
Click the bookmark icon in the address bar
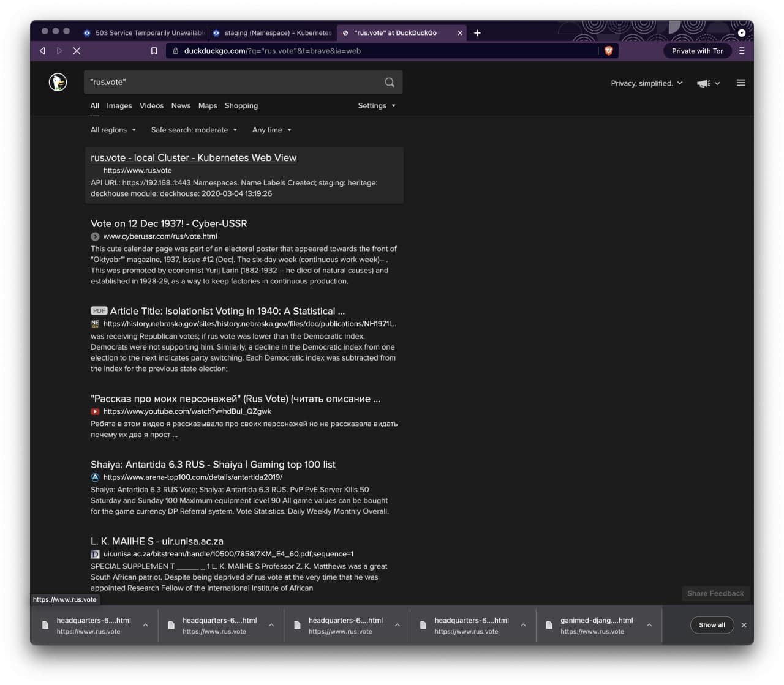[154, 51]
